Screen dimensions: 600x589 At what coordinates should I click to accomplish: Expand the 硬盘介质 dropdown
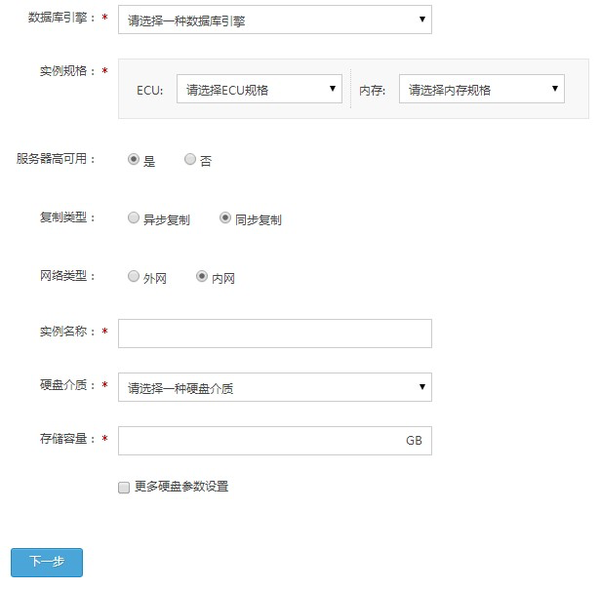click(x=274, y=387)
